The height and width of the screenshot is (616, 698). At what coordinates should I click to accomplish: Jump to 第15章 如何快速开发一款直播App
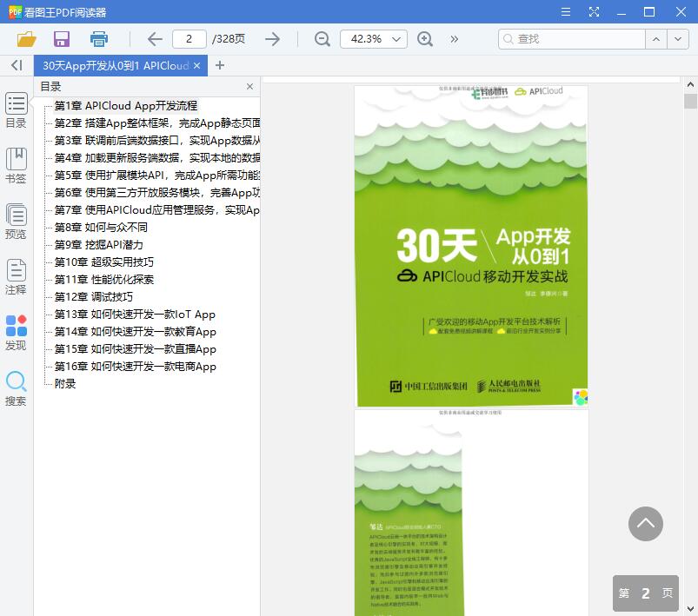tap(135, 348)
